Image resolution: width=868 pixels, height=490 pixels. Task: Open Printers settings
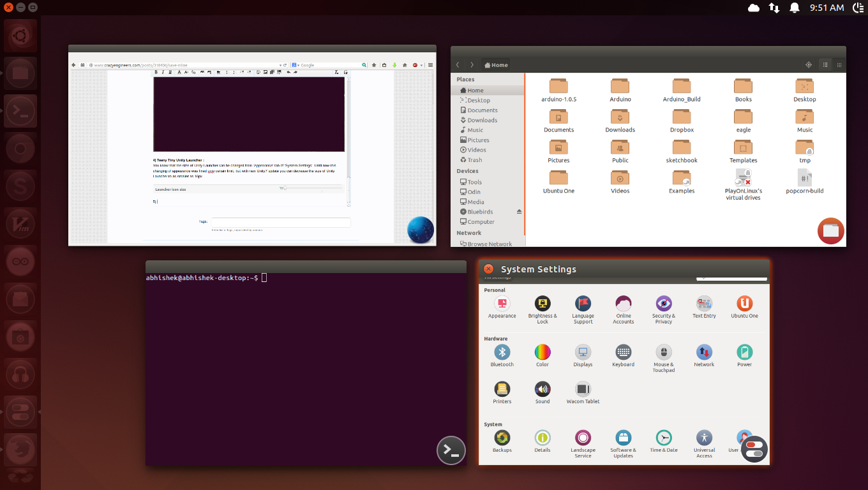(502, 392)
